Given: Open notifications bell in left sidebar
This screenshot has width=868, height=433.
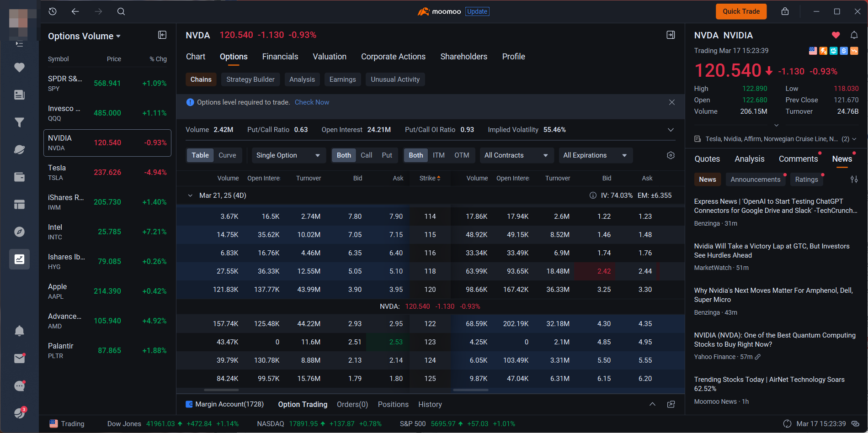Looking at the screenshot, I should pyautogui.click(x=19, y=331).
